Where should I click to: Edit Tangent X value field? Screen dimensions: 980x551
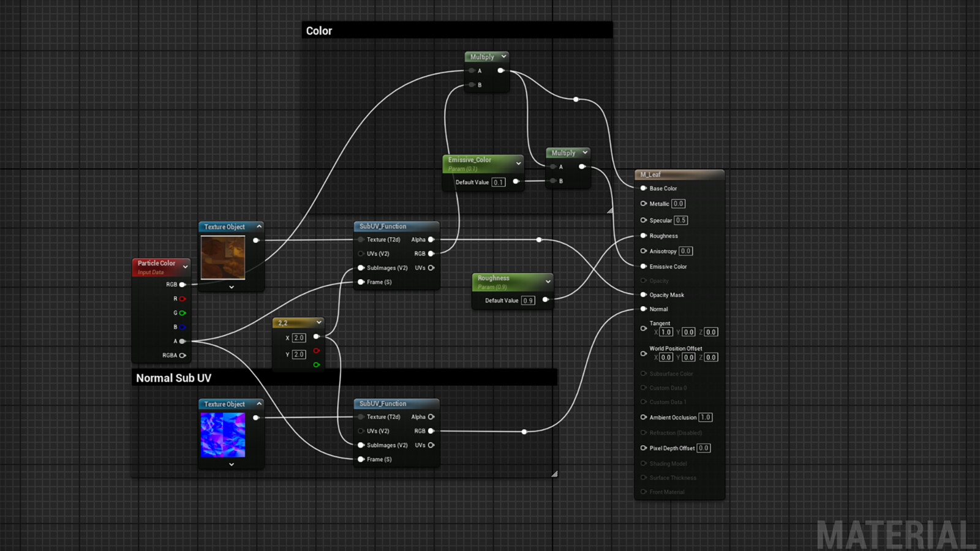click(666, 332)
